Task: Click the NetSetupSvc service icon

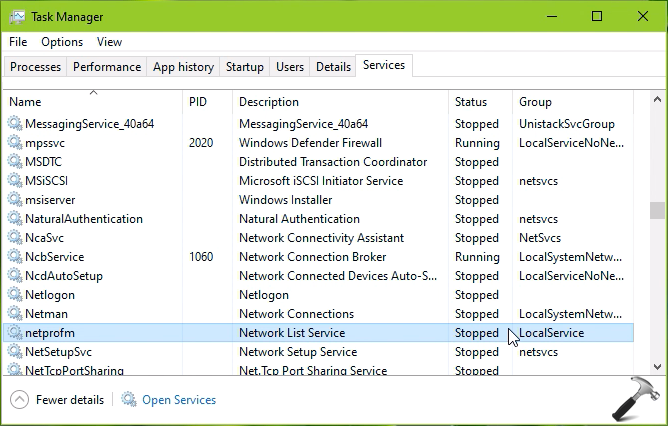Action: (15, 352)
